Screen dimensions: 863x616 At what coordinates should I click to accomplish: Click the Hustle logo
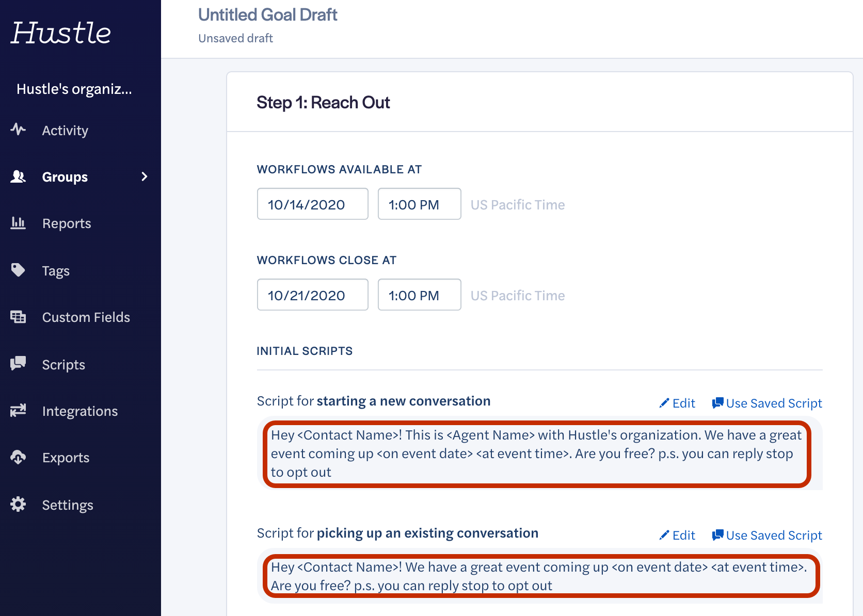pyautogui.click(x=61, y=33)
